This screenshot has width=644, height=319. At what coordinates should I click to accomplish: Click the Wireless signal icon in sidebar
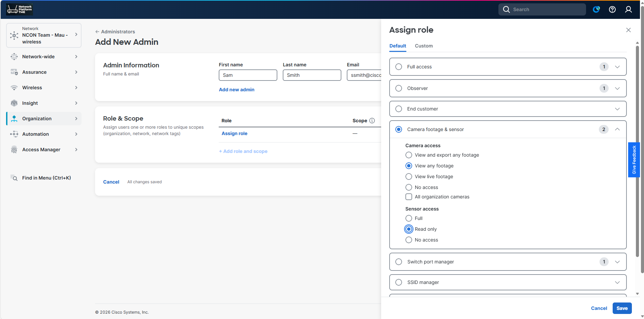[14, 88]
